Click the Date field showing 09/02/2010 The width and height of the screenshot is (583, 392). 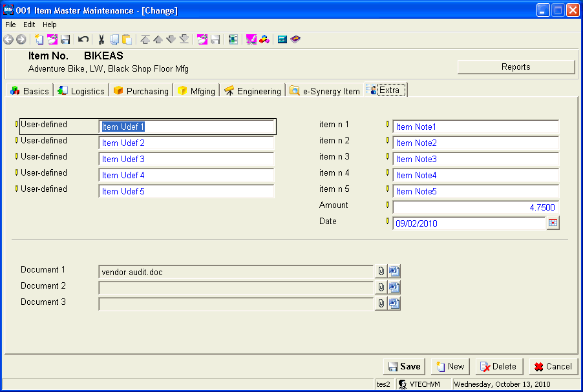pyautogui.click(x=469, y=223)
